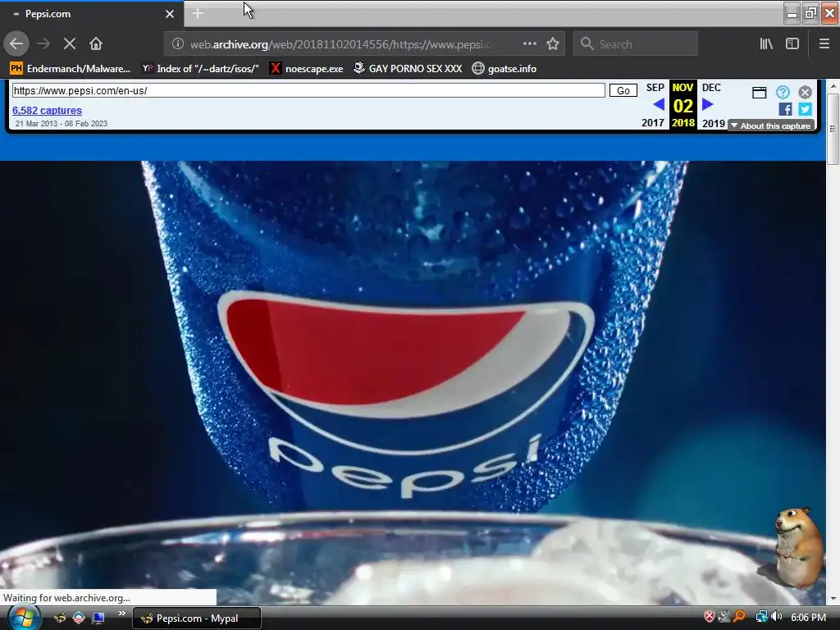Open the noescape.exe bookmark
The width and height of the screenshot is (840, 630).
click(307, 69)
